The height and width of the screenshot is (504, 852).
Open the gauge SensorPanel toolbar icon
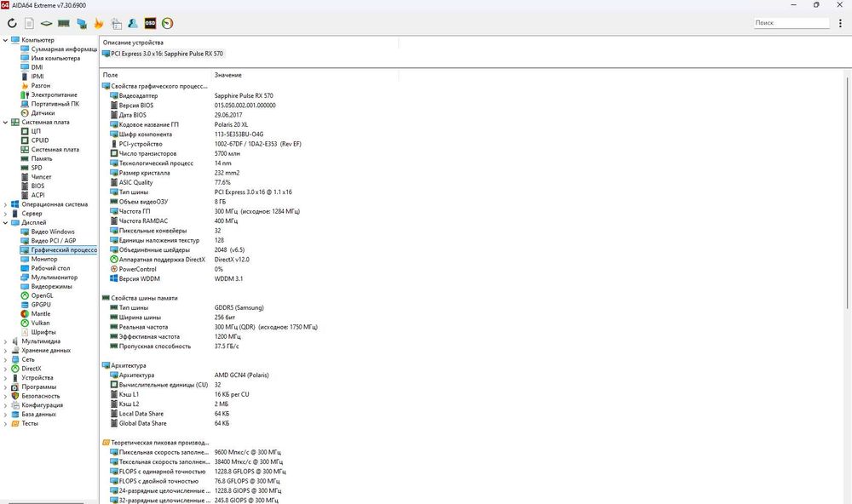pyautogui.click(x=167, y=23)
